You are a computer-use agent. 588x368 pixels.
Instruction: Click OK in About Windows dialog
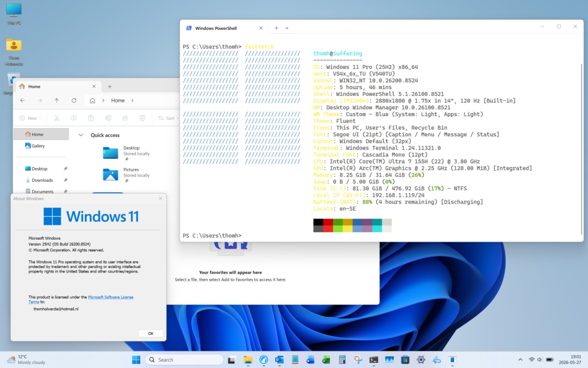pyautogui.click(x=151, y=333)
